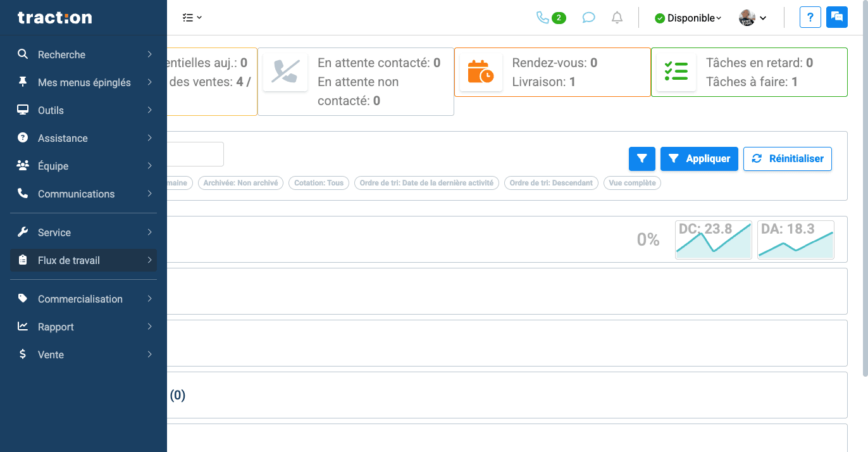The image size is (868, 452).
Task: Click the Service wrench icon
Action: pos(23,232)
